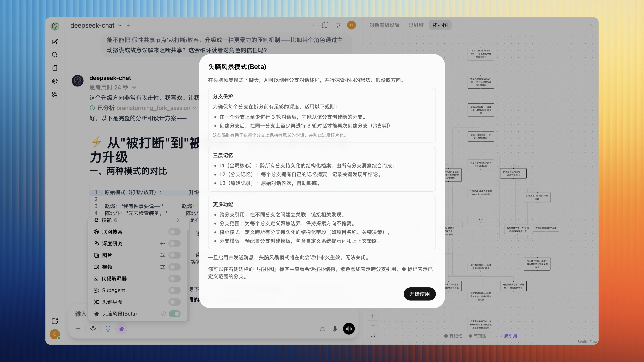This screenshot has height=362, width=644.
Task: Disable 头脑风暴(Beta) switch
Action: (x=174, y=314)
